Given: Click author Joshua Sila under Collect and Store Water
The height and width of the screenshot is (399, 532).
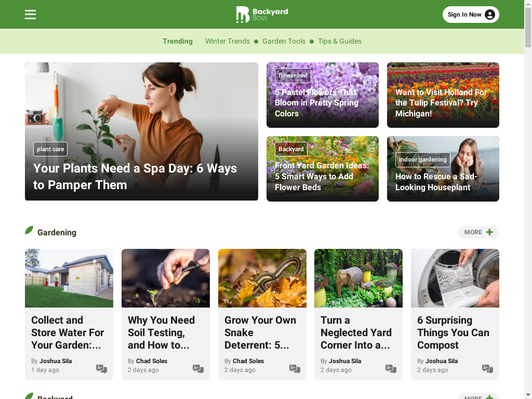Looking at the screenshot, I should (x=56, y=361).
